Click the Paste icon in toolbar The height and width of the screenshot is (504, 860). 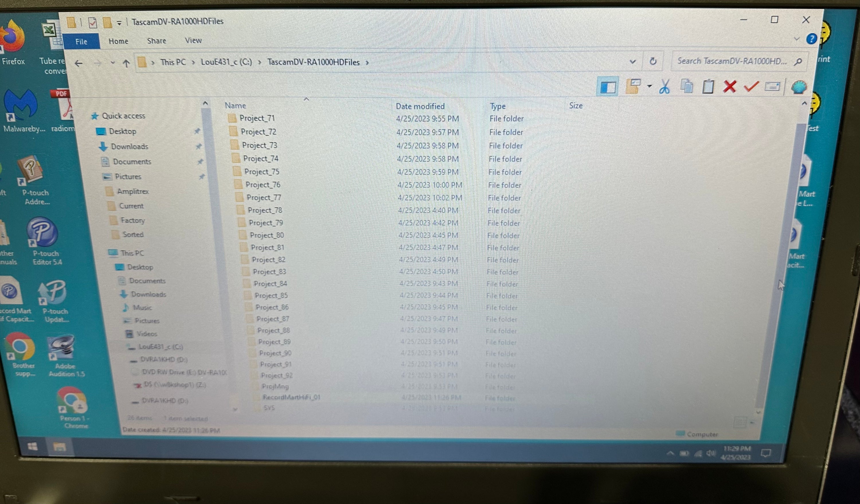click(706, 87)
